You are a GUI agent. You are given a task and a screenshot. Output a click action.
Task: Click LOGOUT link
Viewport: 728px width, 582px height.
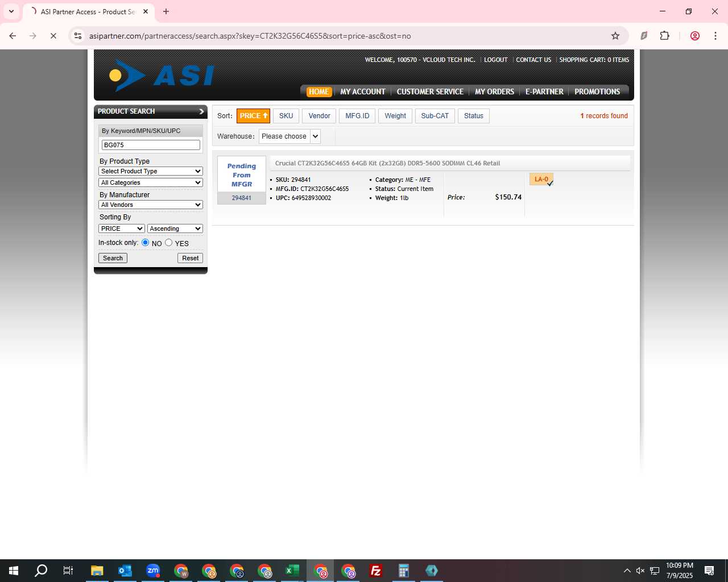click(x=496, y=60)
